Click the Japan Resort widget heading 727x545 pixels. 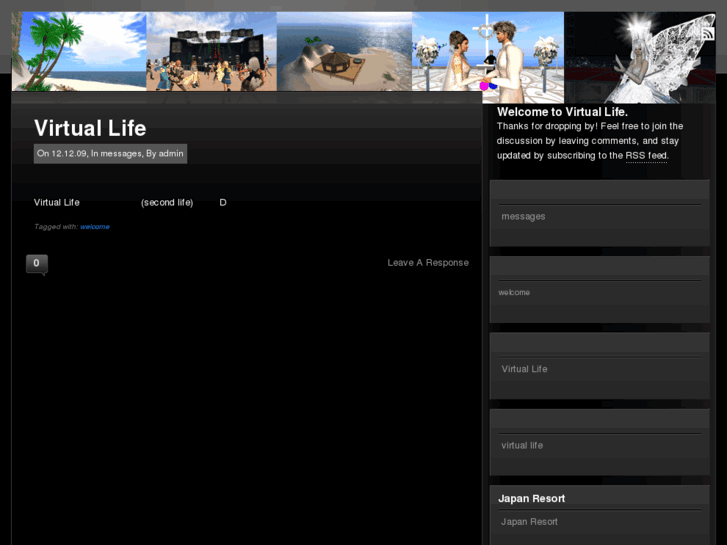[x=531, y=499]
